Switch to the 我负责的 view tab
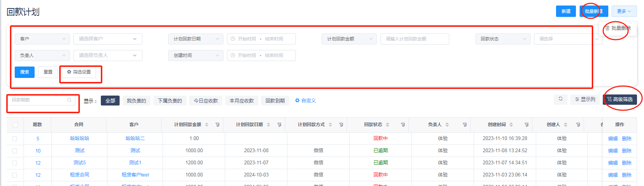The width and height of the screenshot is (644, 186). [136, 101]
